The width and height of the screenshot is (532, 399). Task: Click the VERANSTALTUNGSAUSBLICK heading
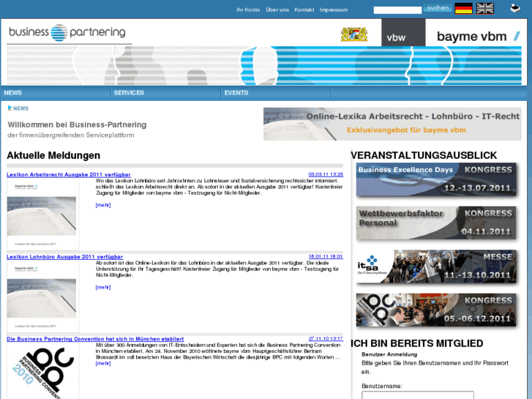(424, 155)
